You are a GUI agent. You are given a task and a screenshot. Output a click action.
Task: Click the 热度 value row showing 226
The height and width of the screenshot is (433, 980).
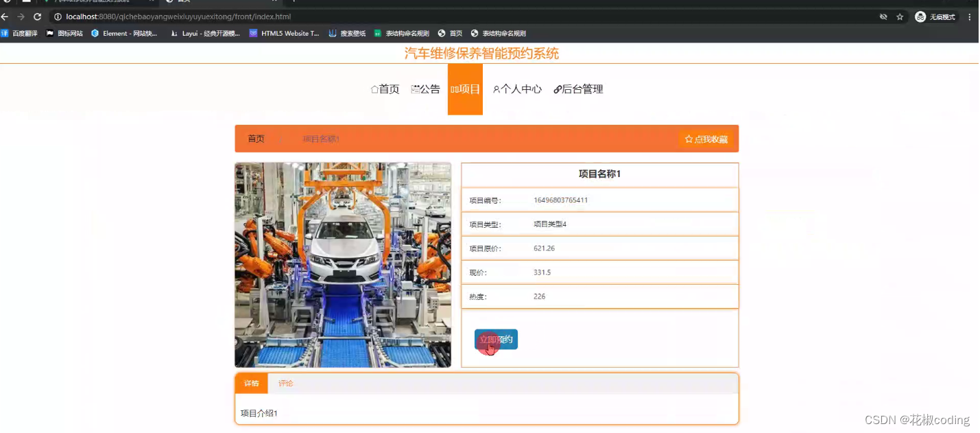pos(599,296)
